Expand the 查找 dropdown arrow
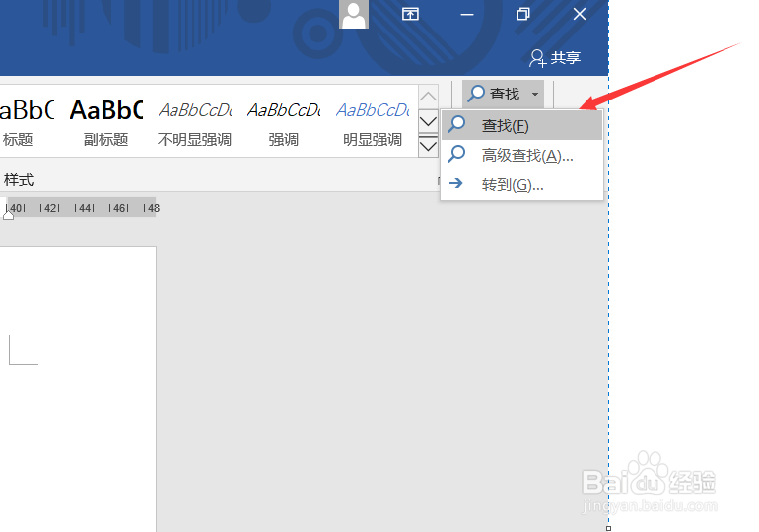The image size is (759, 532). coord(535,94)
